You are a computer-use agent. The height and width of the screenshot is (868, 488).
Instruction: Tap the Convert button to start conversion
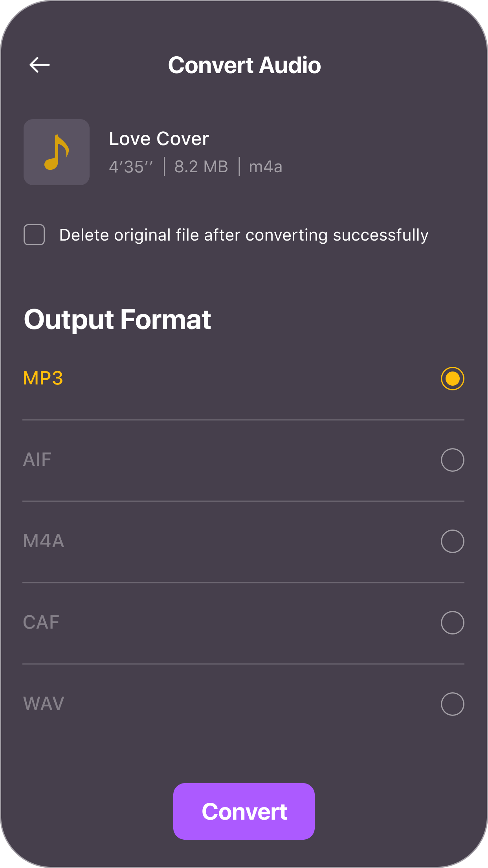coord(244,811)
